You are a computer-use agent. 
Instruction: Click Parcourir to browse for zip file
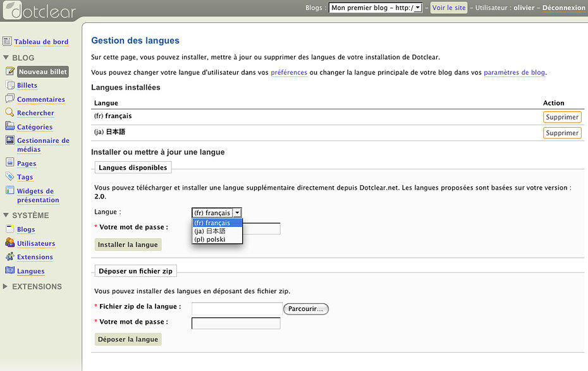click(x=306, y=309)
